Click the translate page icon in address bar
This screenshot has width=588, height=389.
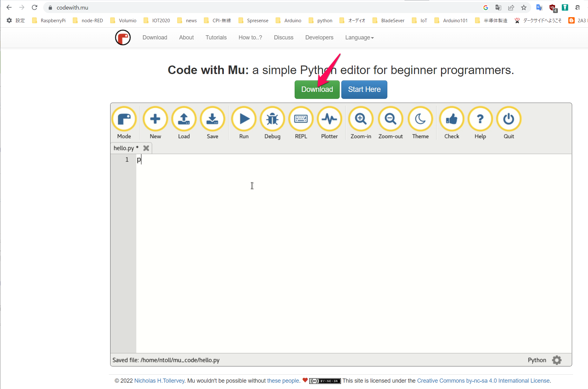tap(498, 8)
